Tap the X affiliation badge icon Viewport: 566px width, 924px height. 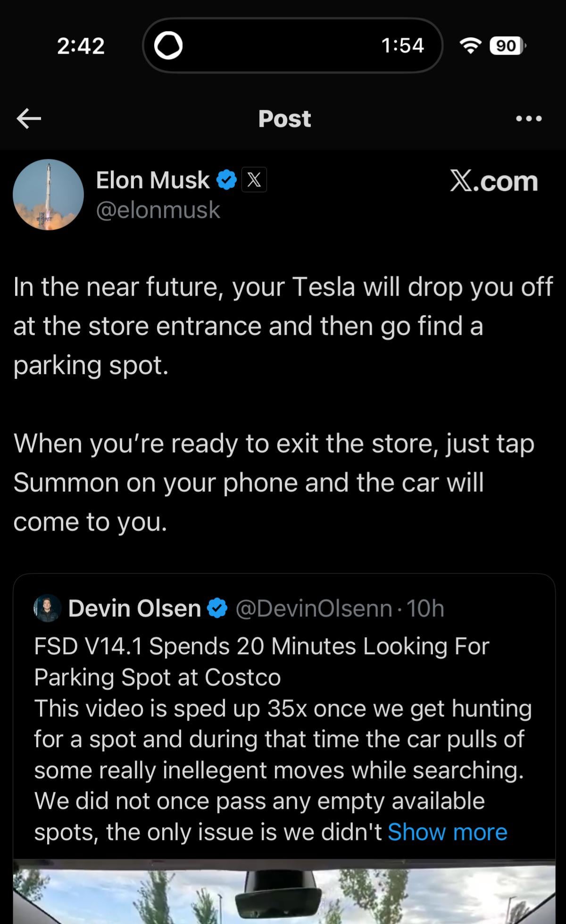[x=254, y=180]
